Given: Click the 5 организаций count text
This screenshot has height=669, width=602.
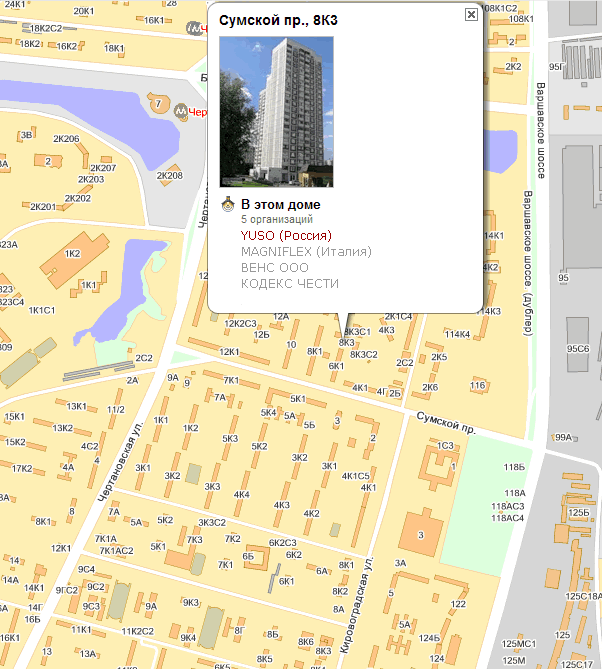Looking at the screenshot, I should (x=276, y=219).
